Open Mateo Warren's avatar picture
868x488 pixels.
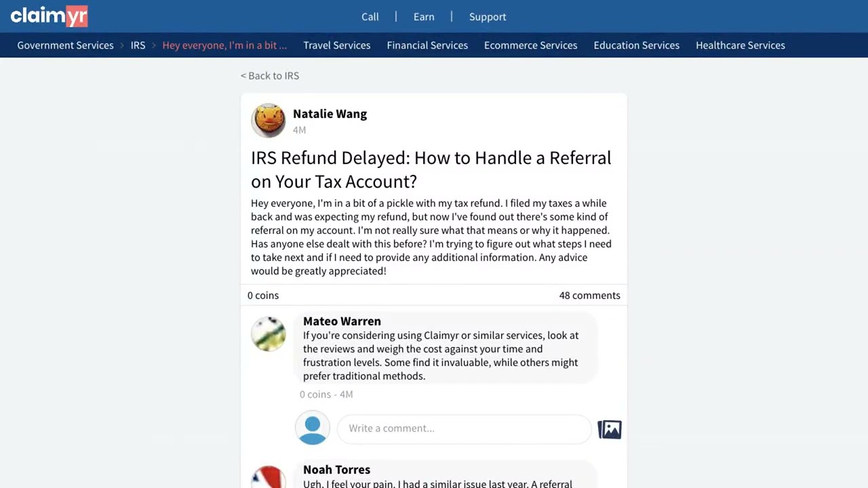(x=269, y=333)
